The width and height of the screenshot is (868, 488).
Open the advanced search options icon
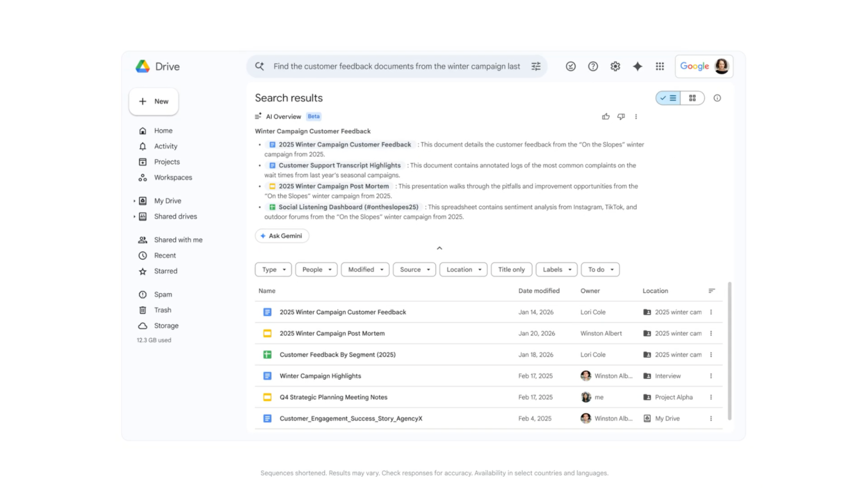point(536,66)
